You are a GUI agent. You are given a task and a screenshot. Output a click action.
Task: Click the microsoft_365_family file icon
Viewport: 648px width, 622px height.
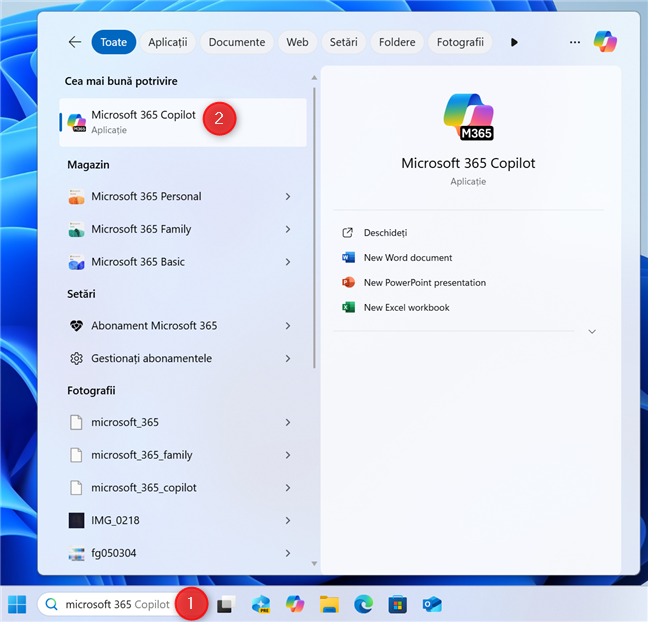point(76,455)
